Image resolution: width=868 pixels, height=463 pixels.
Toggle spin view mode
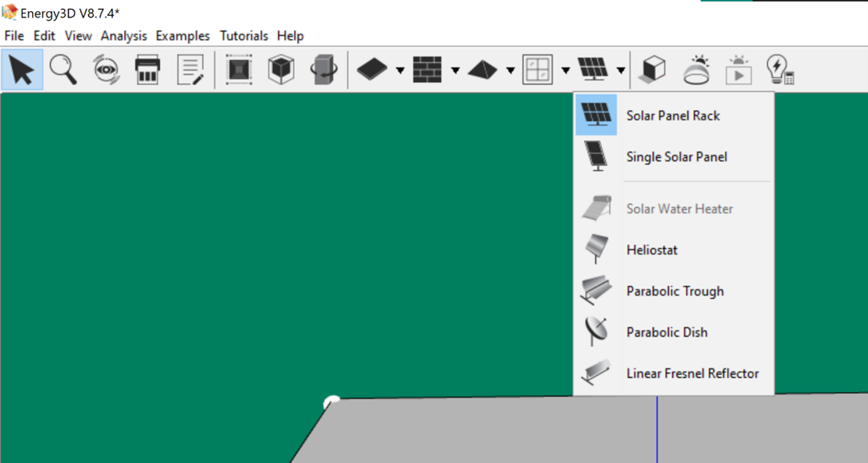105,70
